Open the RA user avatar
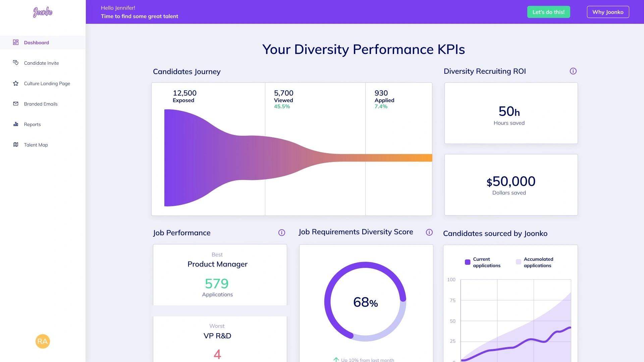 click(x=43, y=341)
